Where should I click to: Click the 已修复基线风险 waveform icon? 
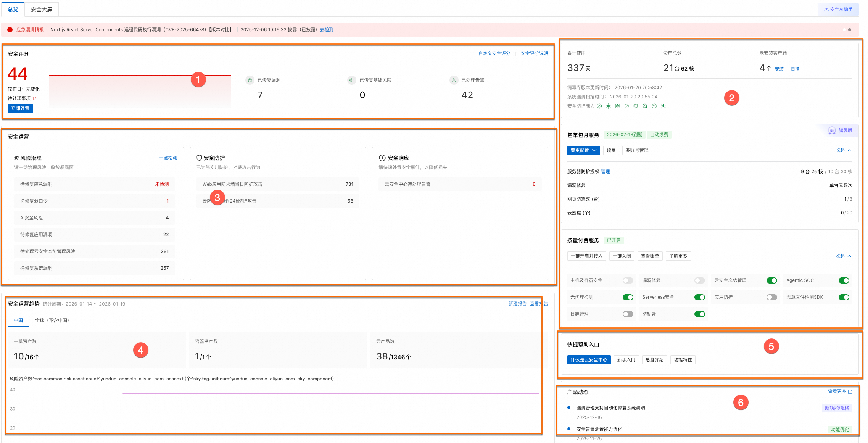(x=351, y=80)
